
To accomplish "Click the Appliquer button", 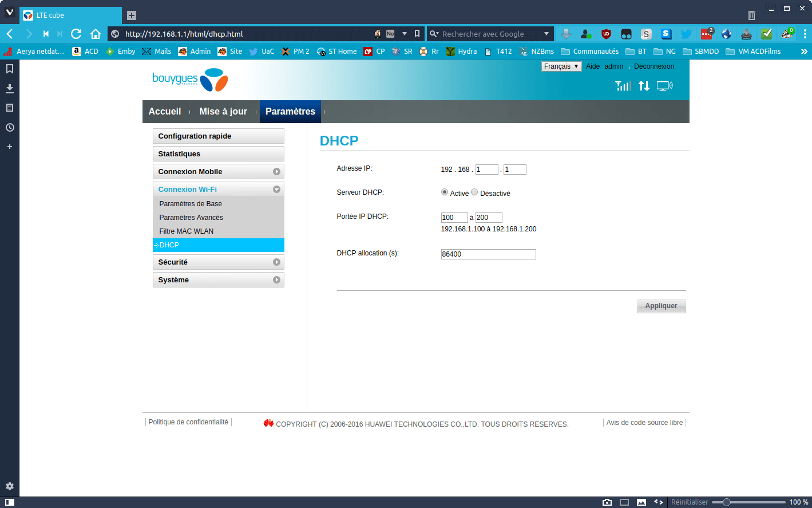I will point(661,306).
